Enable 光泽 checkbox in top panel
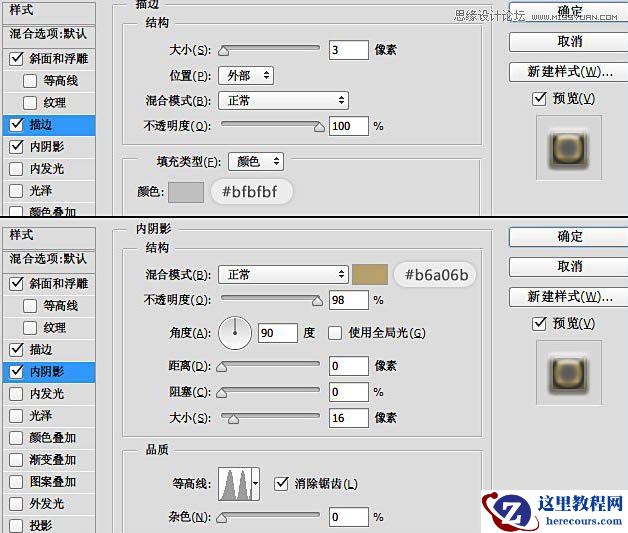The height and width of the screenshot is (533, 628). 16,191
